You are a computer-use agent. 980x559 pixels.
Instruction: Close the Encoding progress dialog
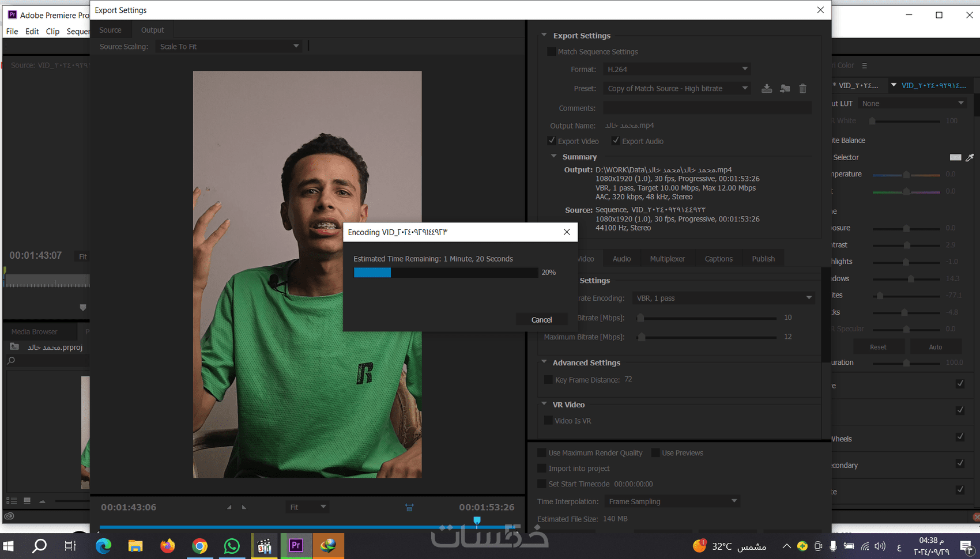pos(567,232)
